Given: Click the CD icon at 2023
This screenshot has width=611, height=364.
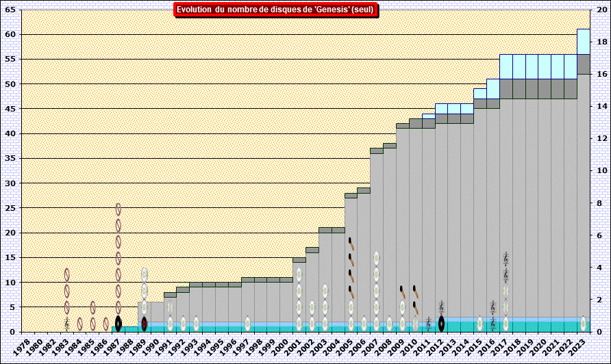Looking at the screenshot, I should (x=583, y=324).
